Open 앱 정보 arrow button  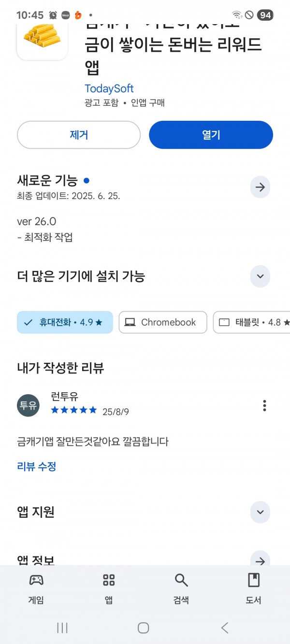[x=260, y=560]
